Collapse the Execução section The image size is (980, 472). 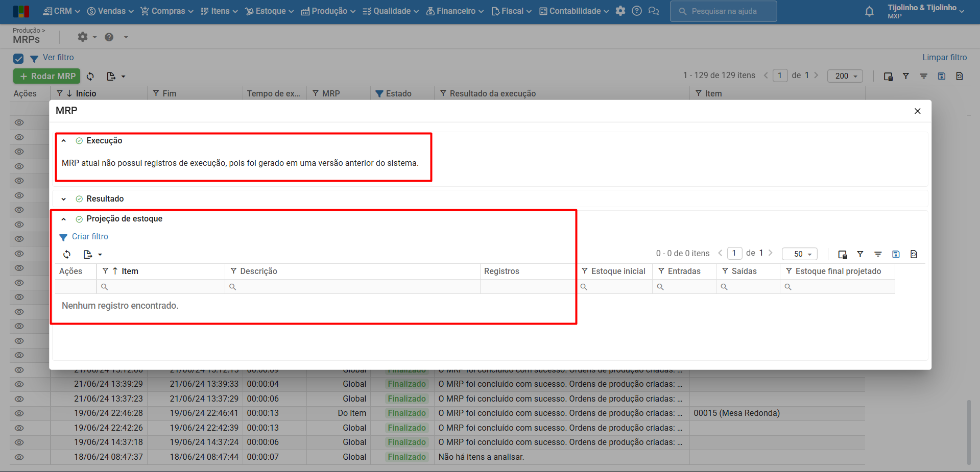[64, 141]
